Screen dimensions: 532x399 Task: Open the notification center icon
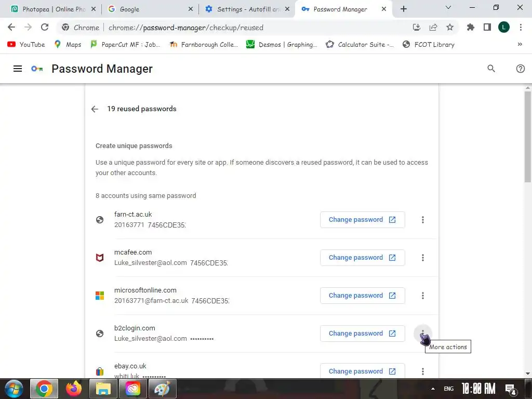tap(511, 389)
